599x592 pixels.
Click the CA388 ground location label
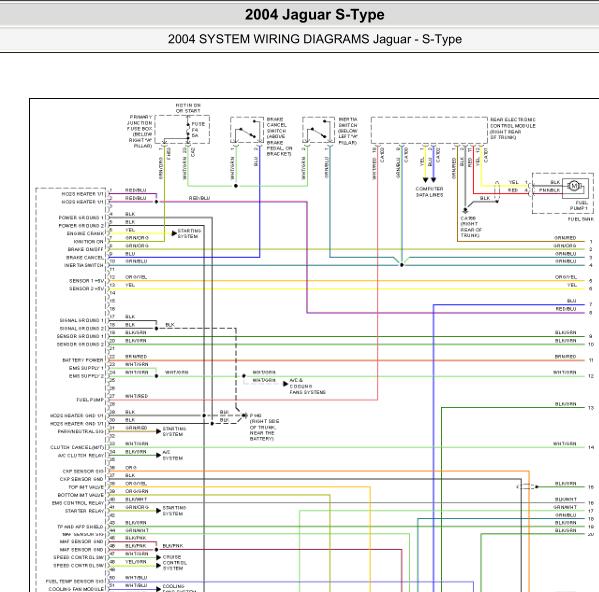click(x=471, y=227)
